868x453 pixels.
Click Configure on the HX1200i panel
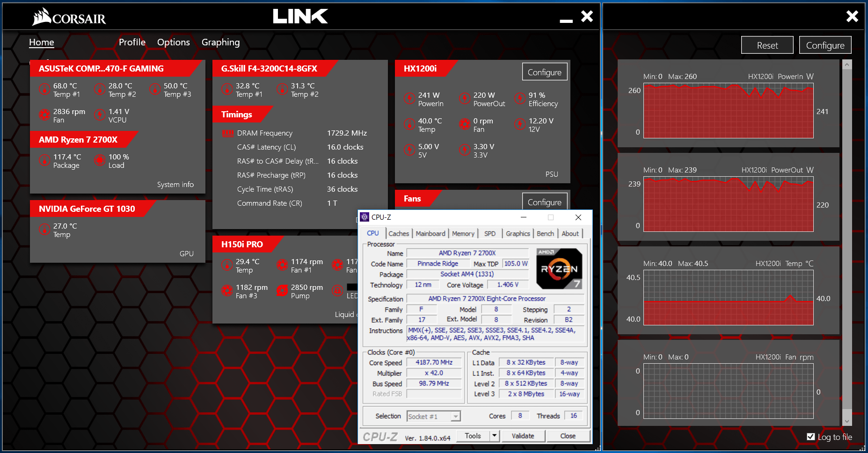pyautogui.click(x=545, y=72)
